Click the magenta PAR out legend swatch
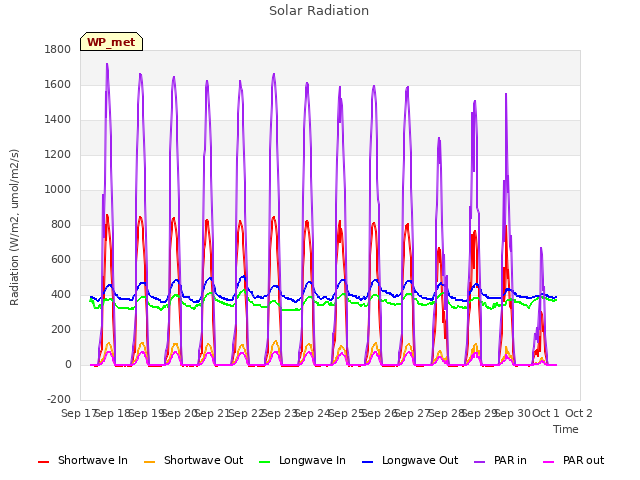Screen dimensions: 640x480 [x=549, y=462]
